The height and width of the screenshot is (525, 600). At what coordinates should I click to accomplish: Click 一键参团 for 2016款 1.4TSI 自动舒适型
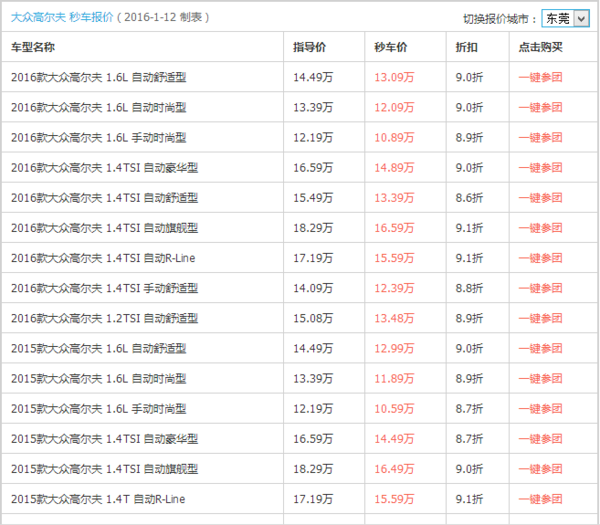(x=540, y=198)
